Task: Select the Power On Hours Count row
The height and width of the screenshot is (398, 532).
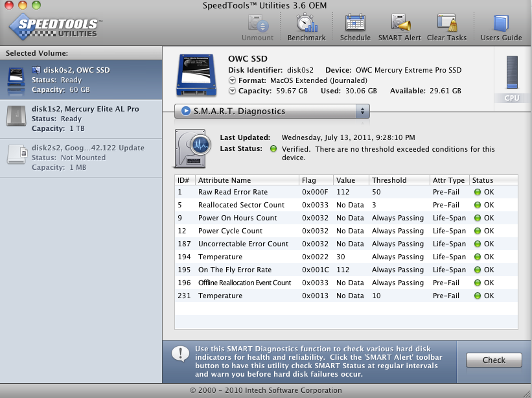Action: pyautogui.click(x=346, y=218)
